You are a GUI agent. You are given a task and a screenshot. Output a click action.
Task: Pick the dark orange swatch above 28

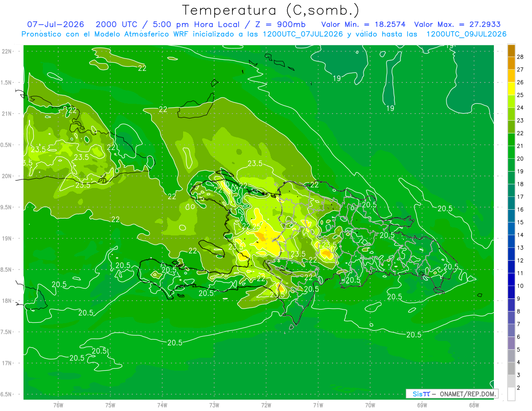(x=511, y=50)
